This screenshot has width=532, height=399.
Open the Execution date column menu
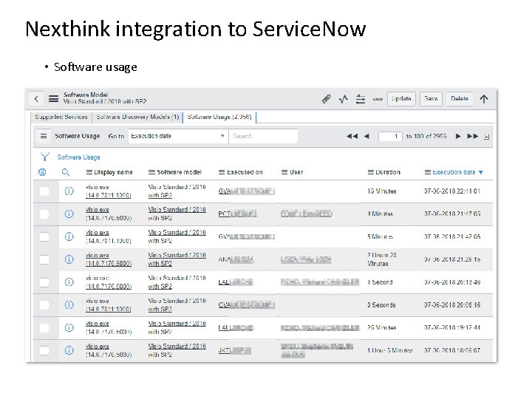click(x=428, y=172)
